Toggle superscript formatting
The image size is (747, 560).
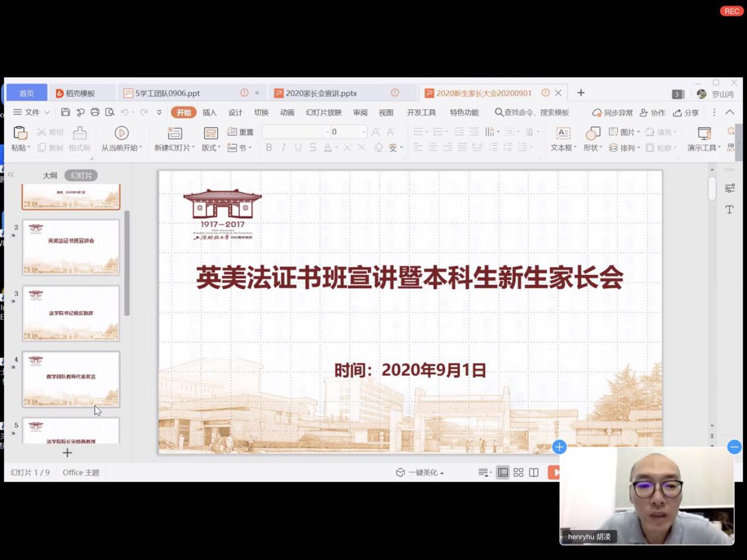tap(348, 148)
